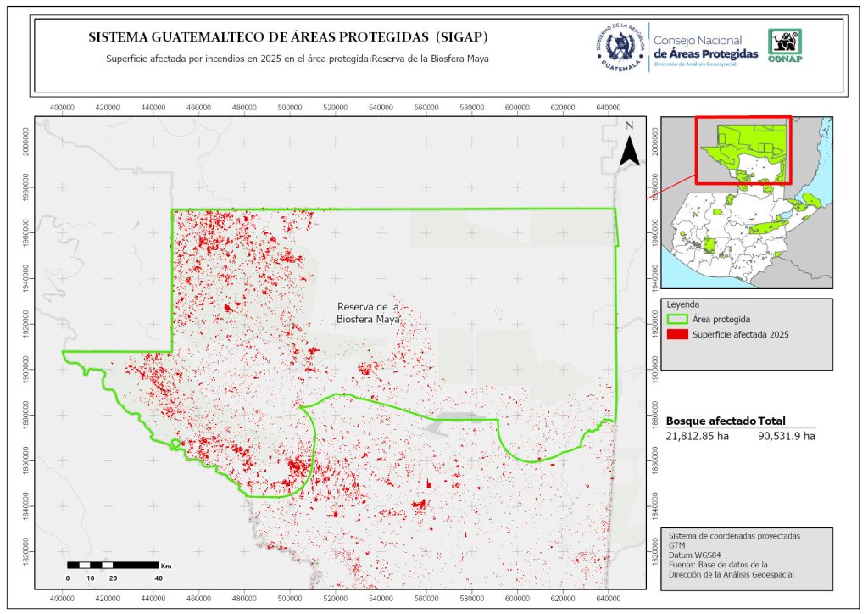868x614 pixels.
Task: Click the Consejo Nacional de Áreas Protegidas wordmark
Action: click(x=705, y=47)
